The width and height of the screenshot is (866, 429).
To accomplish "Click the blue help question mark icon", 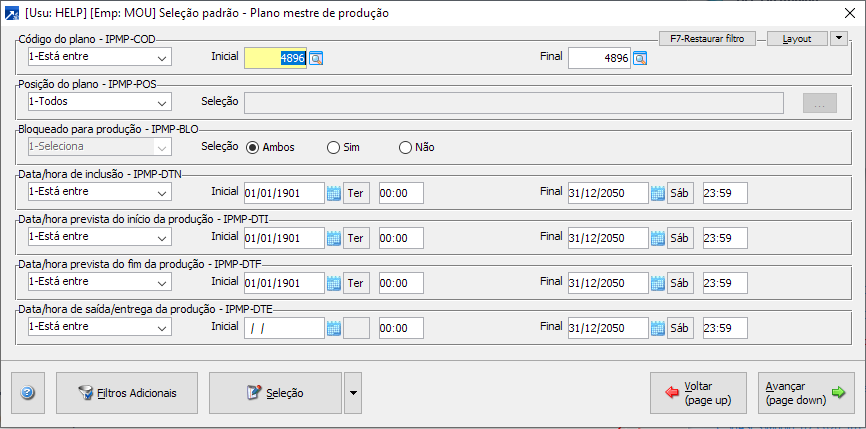I will tap(27, 393).
